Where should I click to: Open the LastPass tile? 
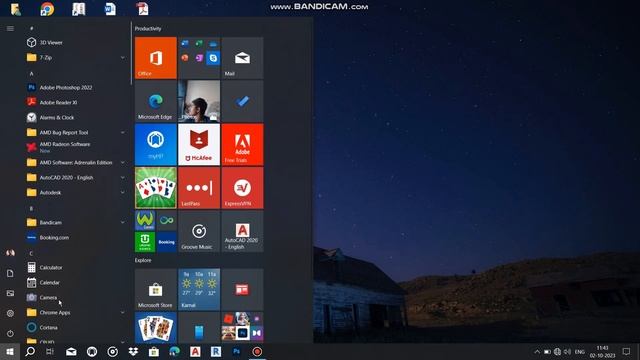[x=199, y=188]
